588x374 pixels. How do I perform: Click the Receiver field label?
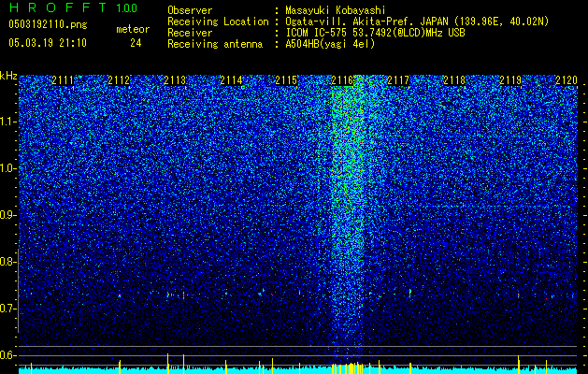[x=190, y=33]
